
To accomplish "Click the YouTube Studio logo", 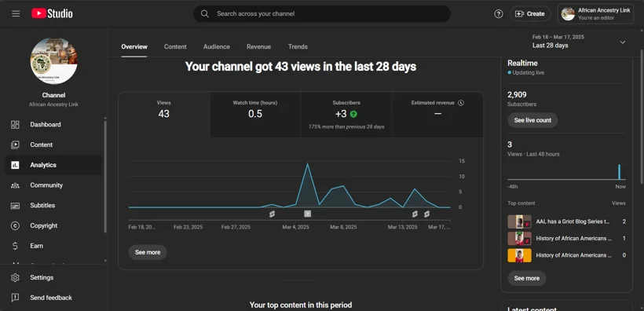I will 52,13.
